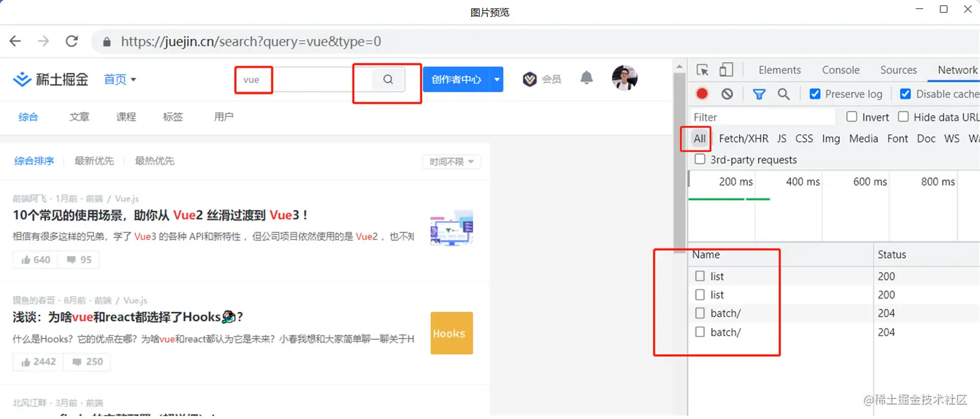Expand the 创作者中心 dropdown arrow
The height and width of the screenshot is (419, 980).
(497, 79)
